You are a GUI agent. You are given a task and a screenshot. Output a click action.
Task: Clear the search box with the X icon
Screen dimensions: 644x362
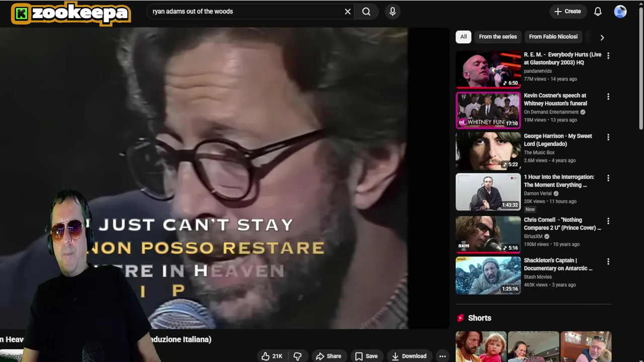pos(348,12)
